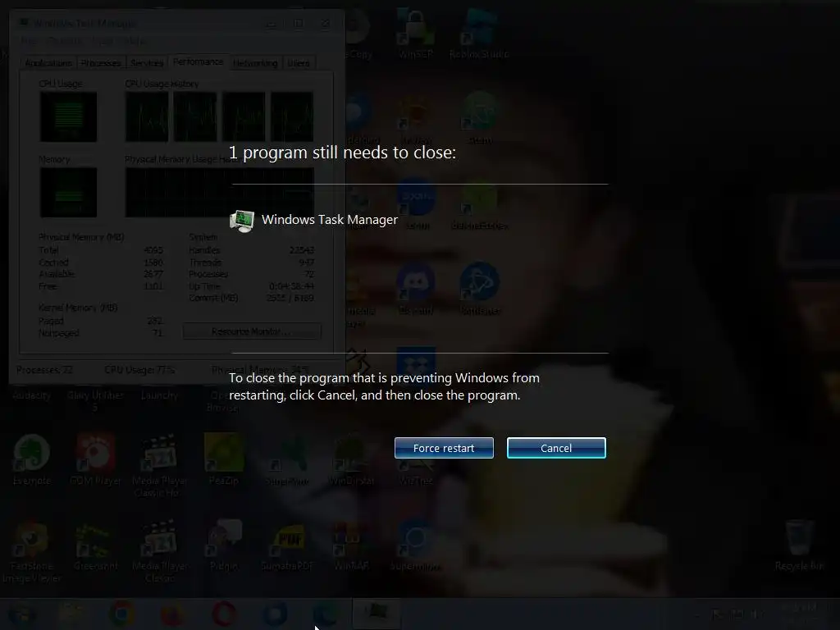Open the PeaZip desktop shortcut
This screenshot has height=630, width=840.
(224, 461)
